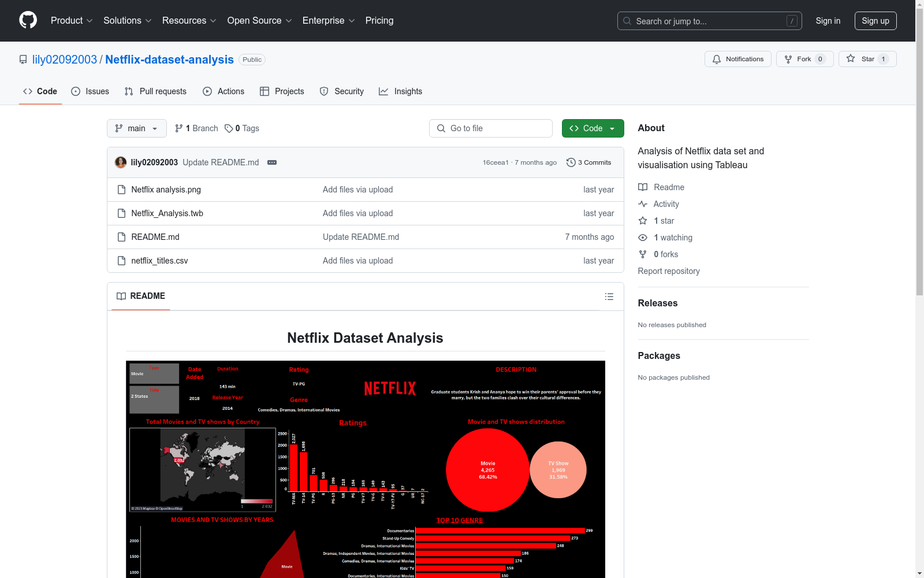Click the branch icon beside 1 Branch
924x578 pixels.
click(x=179, y=128)
